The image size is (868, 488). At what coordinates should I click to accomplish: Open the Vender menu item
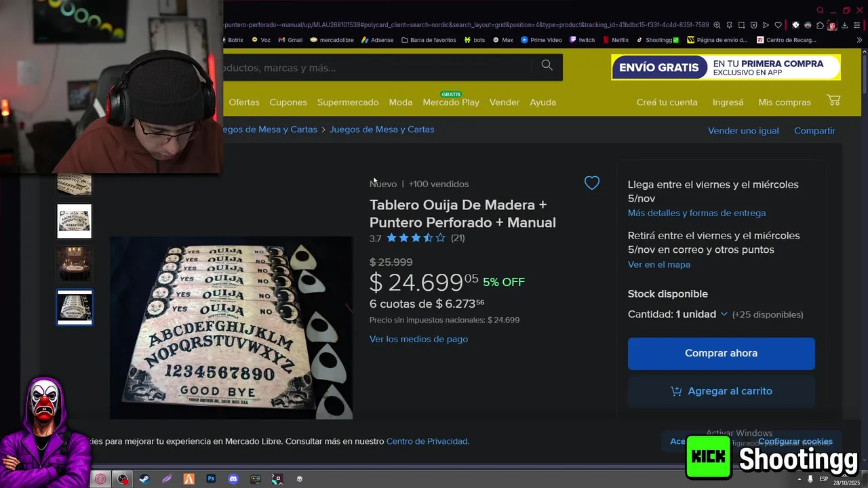point(505,102)
